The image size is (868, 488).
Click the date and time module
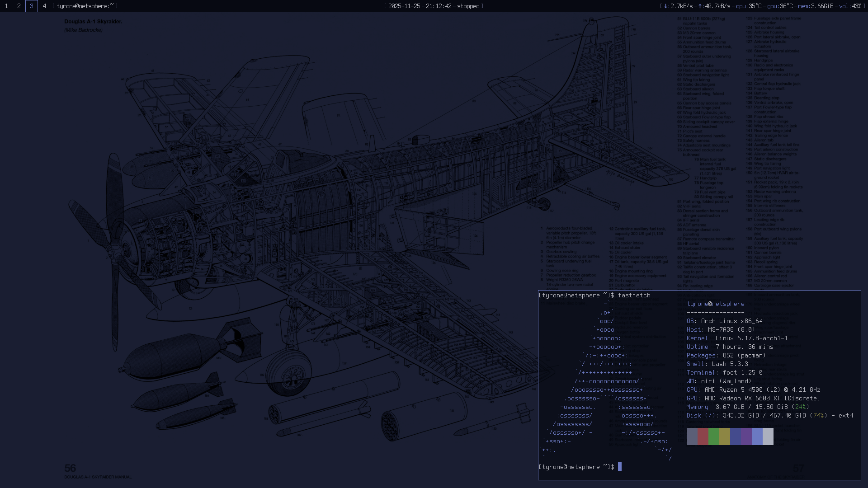(420, 6)
